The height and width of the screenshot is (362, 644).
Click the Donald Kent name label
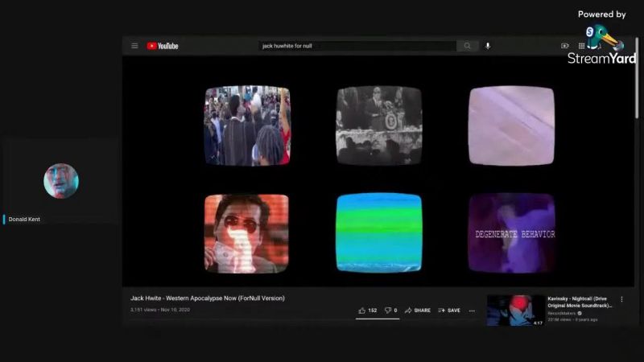[24, 219]
